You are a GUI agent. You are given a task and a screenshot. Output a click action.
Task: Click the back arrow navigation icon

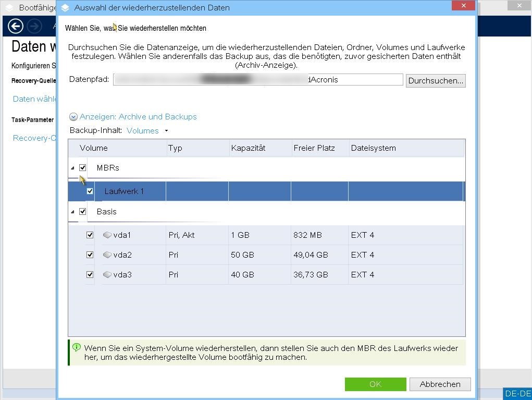click(15, 26)
